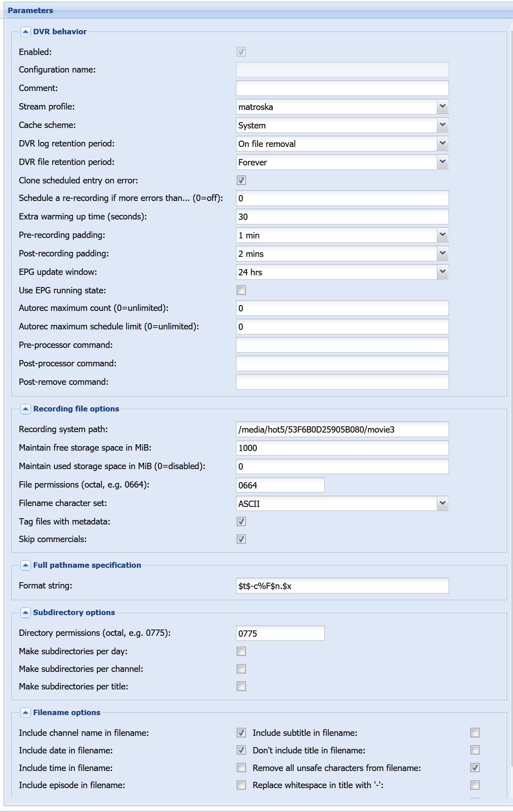
Task: Uncheck Skip commercials checkbox
Action: (x=241, y=539)
